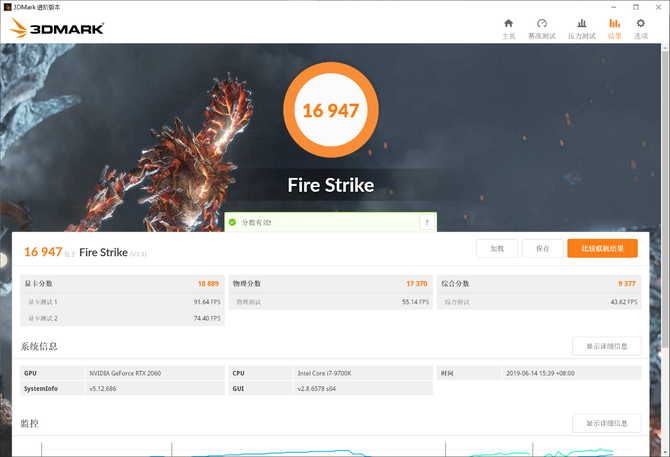Viewport: 670px width, 457px height.
Task: Show detailed system info via 显示详细信息
Action: [607, 346]
